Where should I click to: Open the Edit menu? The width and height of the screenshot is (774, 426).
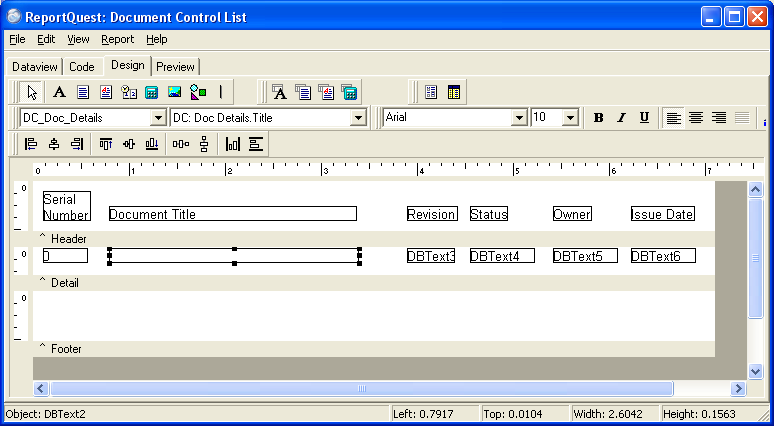click(x=46, y=39)
